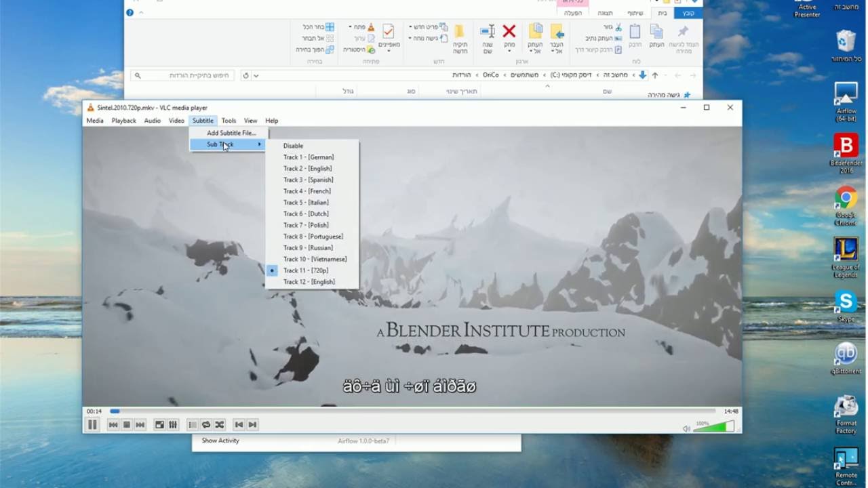Click VLC next chapter button
This screenshot has width=868, height=488.
(252, 425)
